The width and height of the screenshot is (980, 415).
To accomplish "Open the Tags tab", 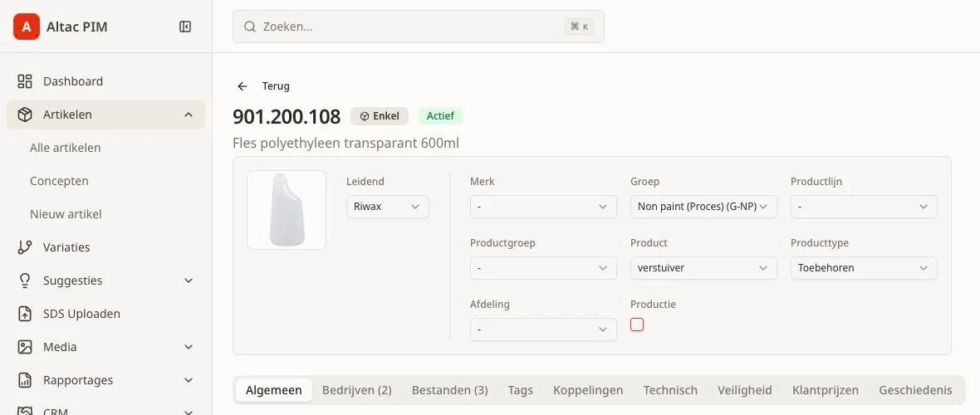I will point(521,390).
